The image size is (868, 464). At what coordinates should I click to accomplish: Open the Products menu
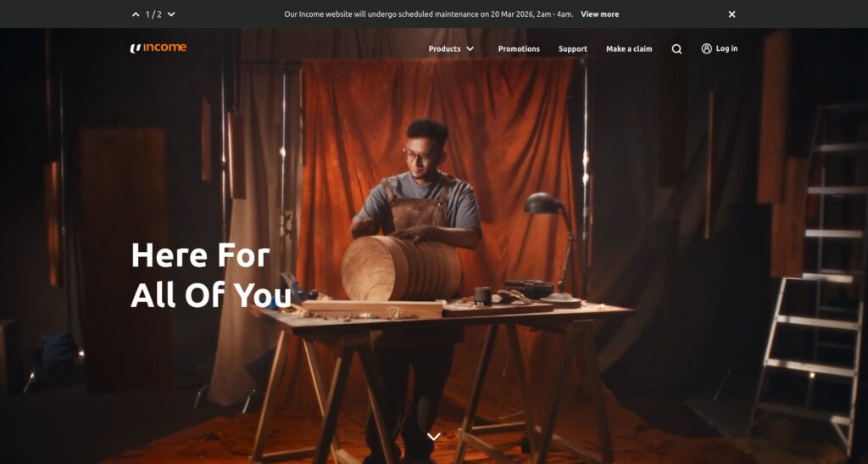click(451, 48)
